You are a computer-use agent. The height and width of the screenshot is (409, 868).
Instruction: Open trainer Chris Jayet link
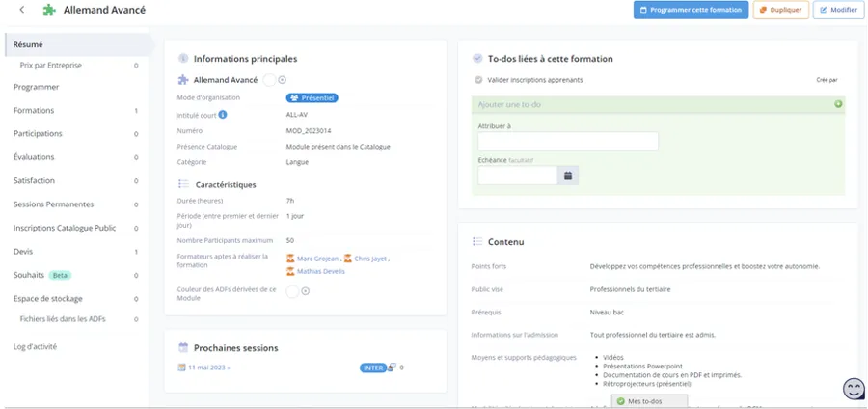coord(370,259)
